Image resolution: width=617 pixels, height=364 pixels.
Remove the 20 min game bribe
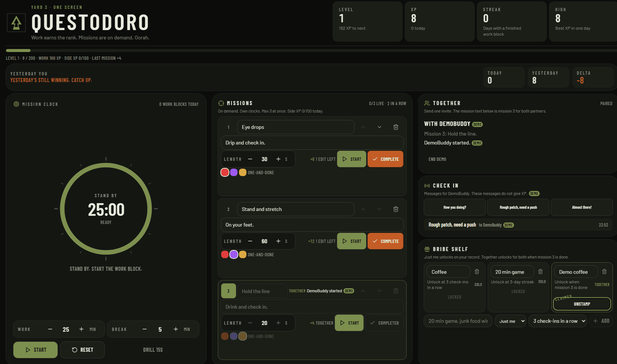540,272
